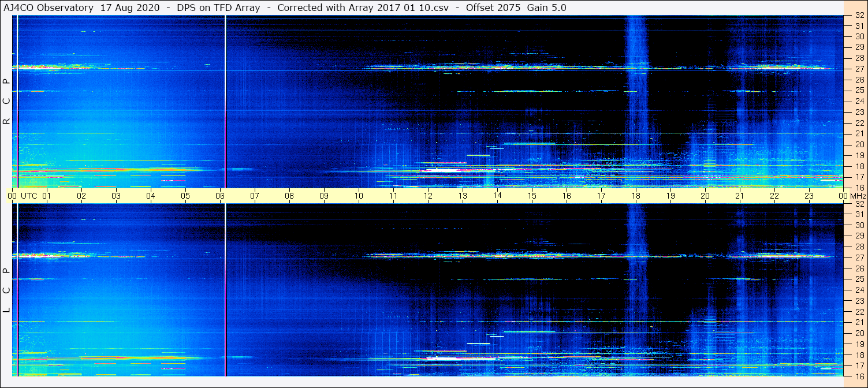Click hour 09 on the time axis
The height and width of the screenshot is (388, 868).
[324, 196]
